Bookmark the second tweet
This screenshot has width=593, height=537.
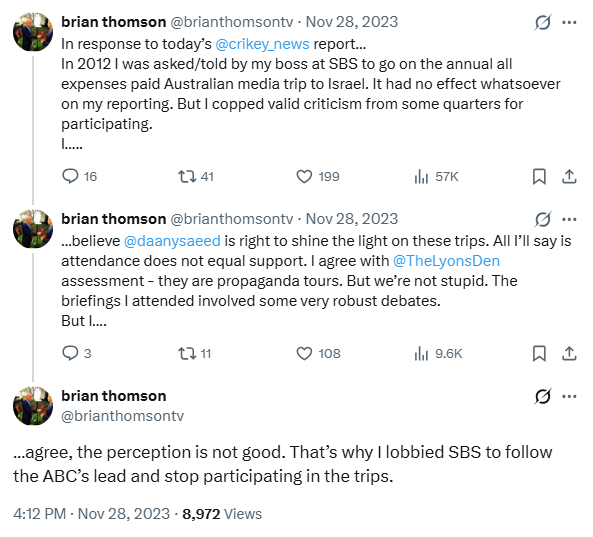(x=539, y=353)
